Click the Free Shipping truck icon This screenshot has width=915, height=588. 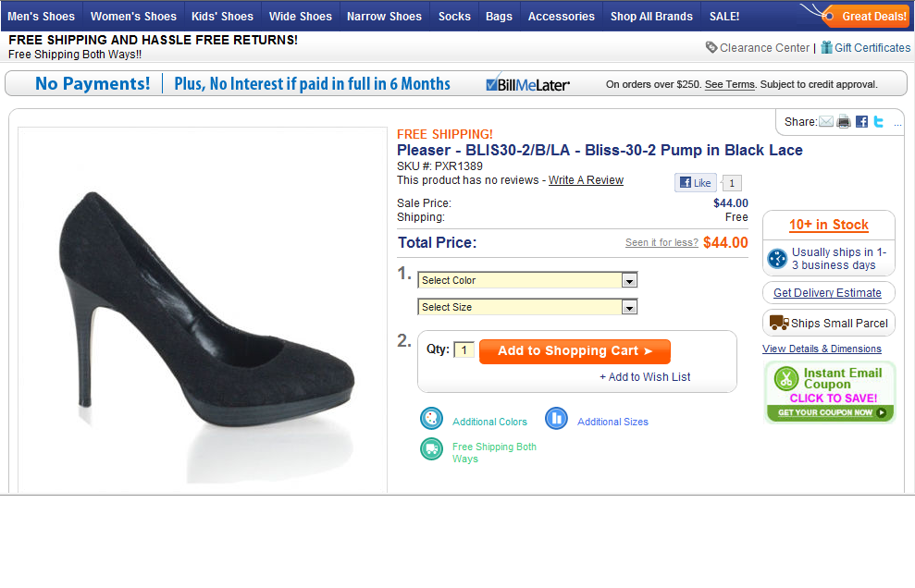click(x=432, y=449)
